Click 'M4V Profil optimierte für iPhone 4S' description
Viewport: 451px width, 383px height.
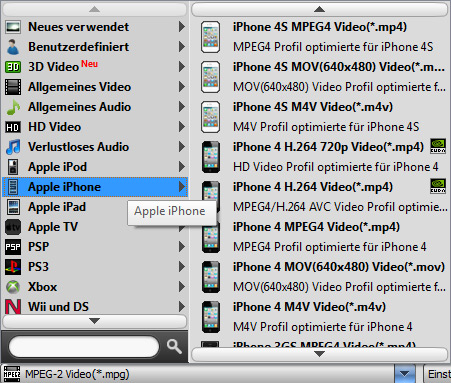pos(326,127)
